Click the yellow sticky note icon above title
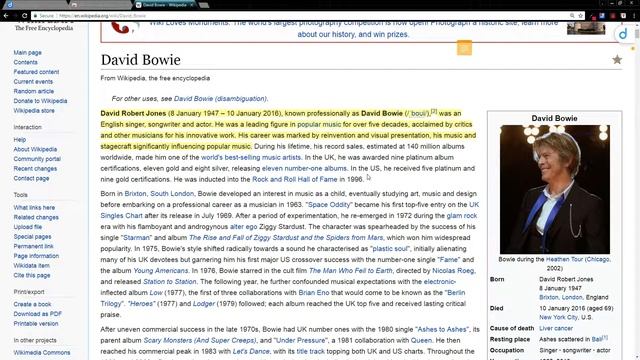 464,48
